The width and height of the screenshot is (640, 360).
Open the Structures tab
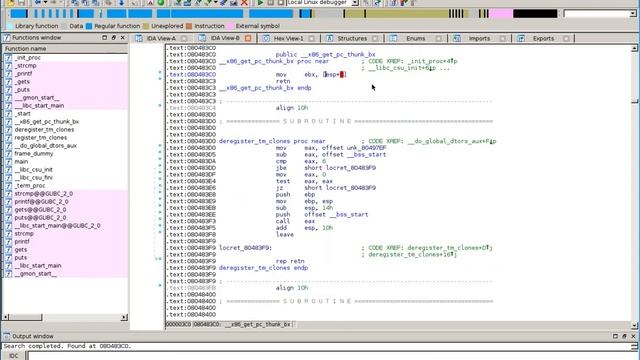pyautogui.click(x=352, y=38)
